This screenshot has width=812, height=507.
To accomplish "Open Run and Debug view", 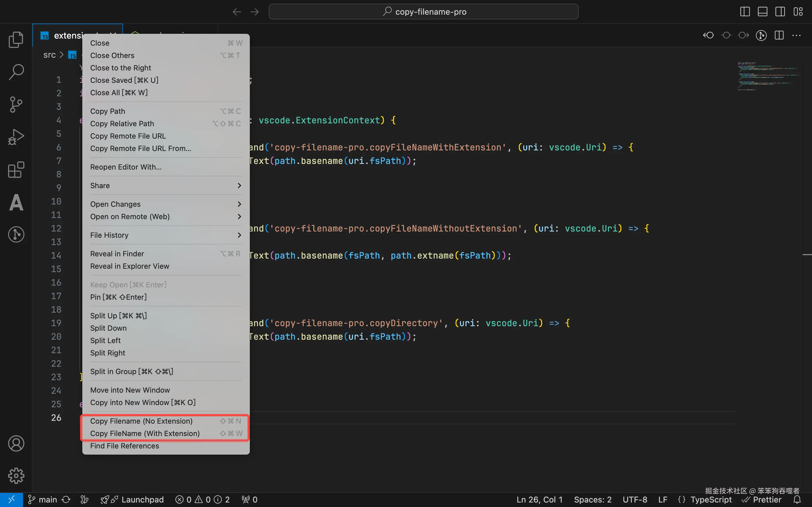I will [x=16, y=137].
